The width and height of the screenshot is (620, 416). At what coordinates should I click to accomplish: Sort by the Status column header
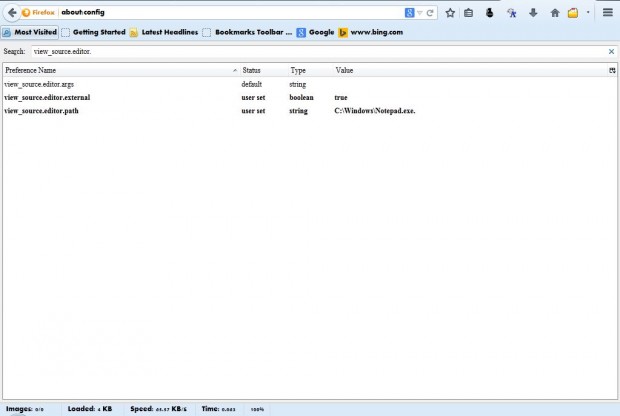click(x=263, y=70)
